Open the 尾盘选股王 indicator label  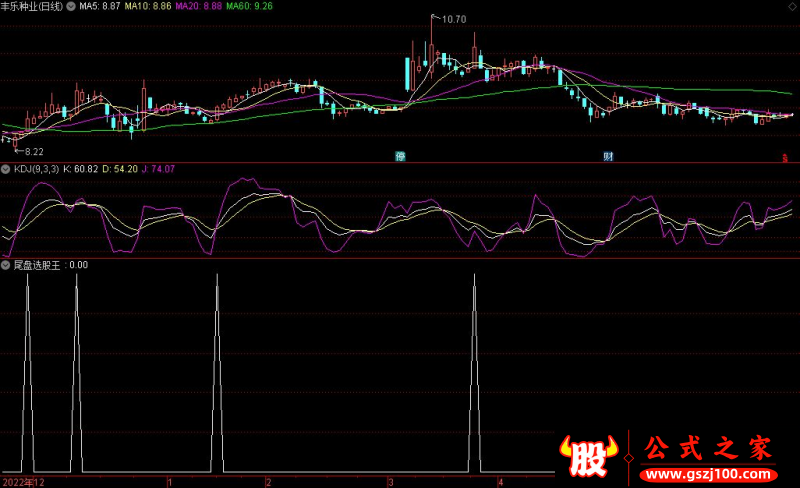click(37, 265)
